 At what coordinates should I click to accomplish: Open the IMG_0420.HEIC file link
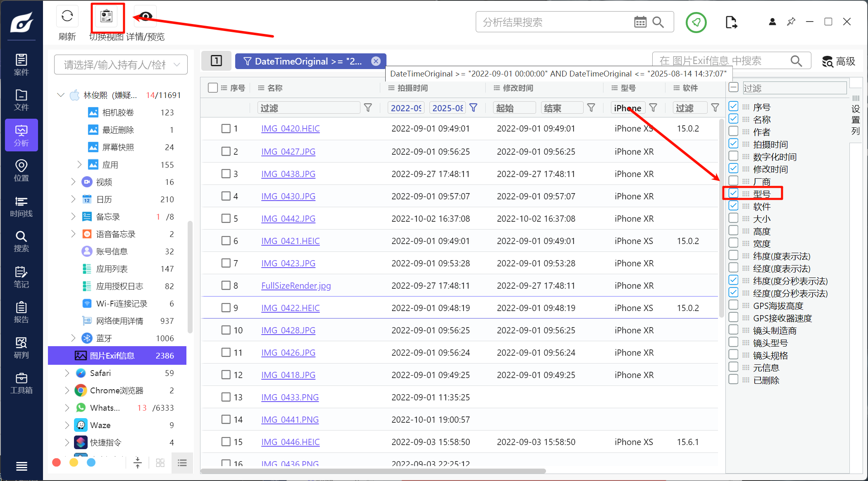tap(290, 129)
